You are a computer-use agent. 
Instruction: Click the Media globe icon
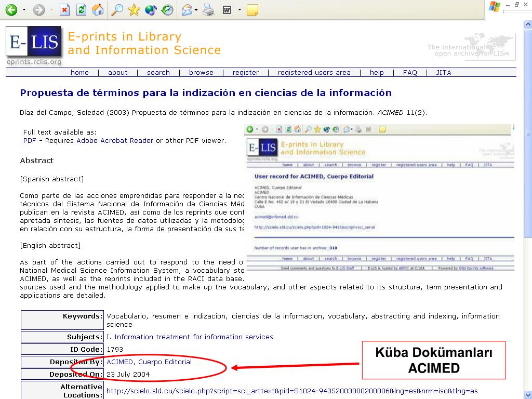point(151,10)
